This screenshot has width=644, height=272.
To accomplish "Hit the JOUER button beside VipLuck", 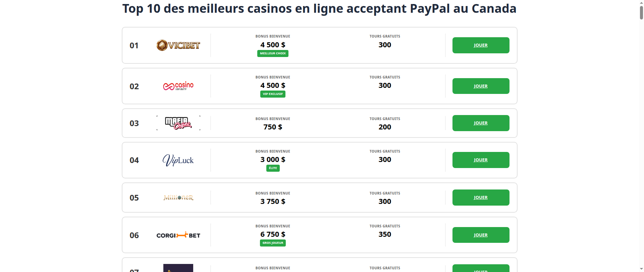I will coord(480,160).
